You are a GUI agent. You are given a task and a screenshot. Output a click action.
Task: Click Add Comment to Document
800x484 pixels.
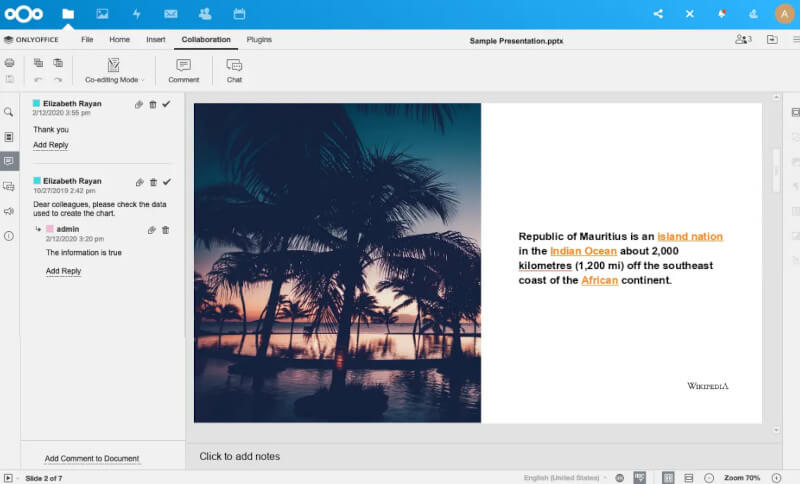92,459
